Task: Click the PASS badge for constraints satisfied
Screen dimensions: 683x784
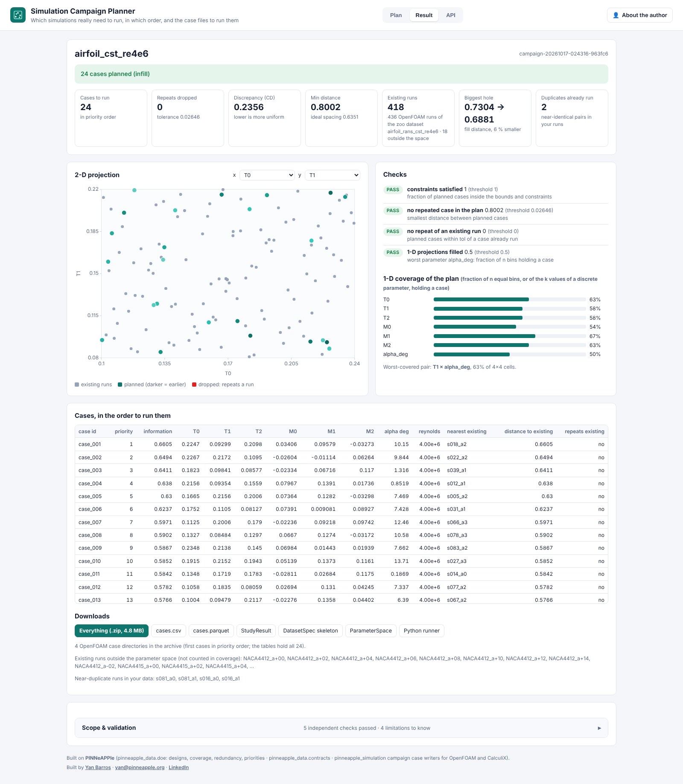Action: (393, 190)
